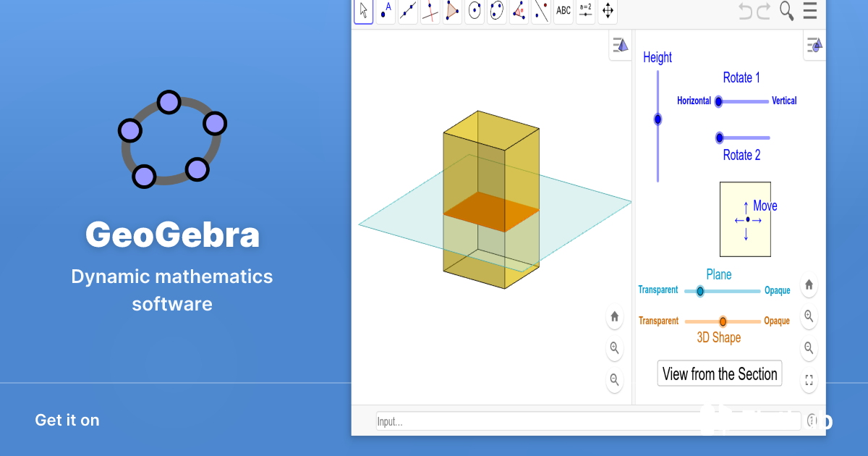Select the Point tool
Screen dimensions: 868x456
pyautogui.click(x=386, y=11)
